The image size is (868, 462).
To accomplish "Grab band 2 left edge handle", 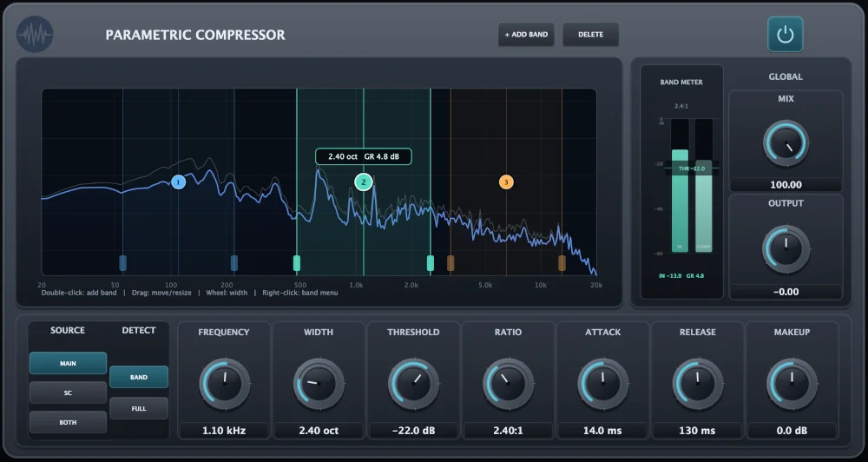I will click(x=297, y=263).
